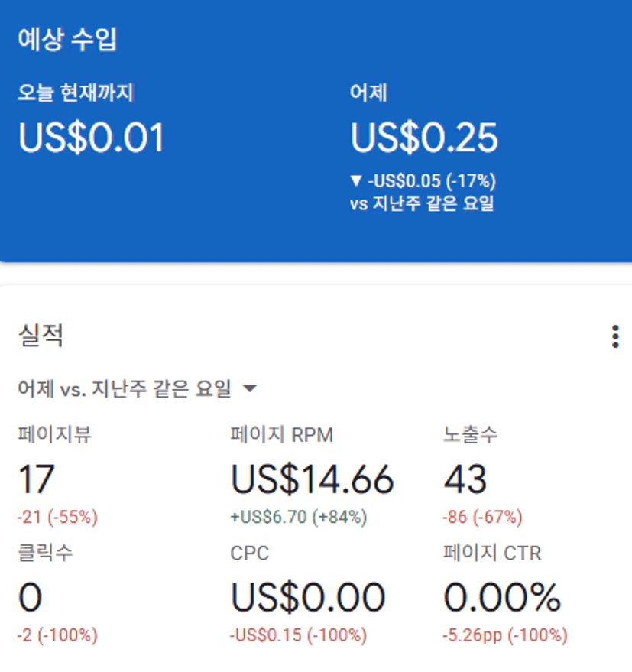Click the vs 지난주 같은 요일 comparison text
Screen dimensions: 632x672
coord(422,204)
